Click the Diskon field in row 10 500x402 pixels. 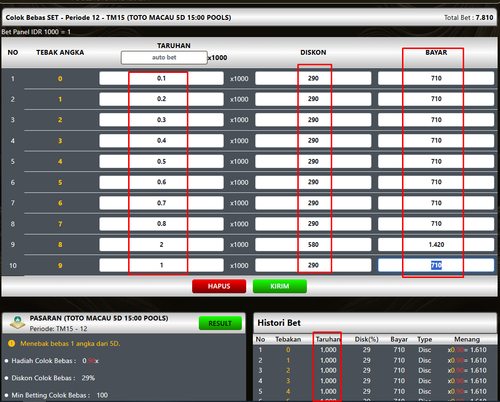coord(313,265)
